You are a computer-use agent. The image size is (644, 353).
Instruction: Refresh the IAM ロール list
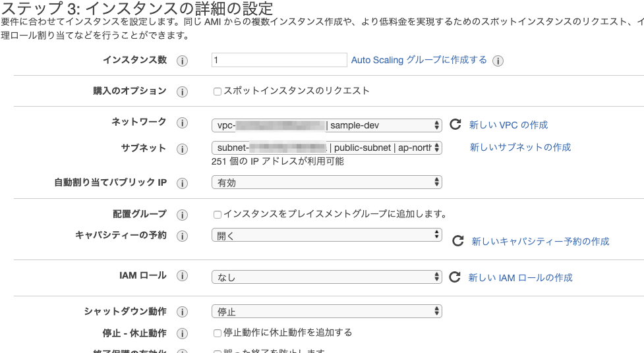point(454,277)
